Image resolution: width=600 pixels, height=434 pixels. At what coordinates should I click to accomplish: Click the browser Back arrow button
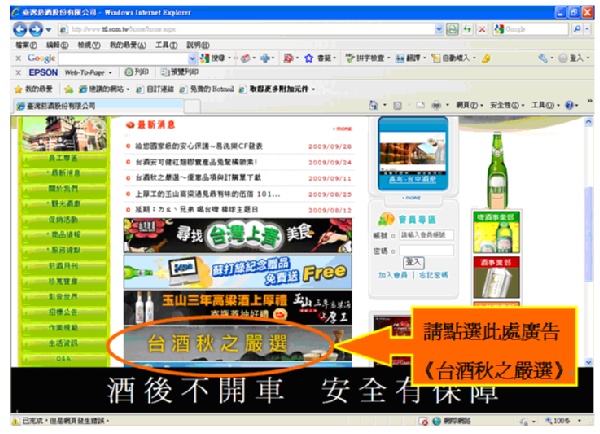point(20,29)
